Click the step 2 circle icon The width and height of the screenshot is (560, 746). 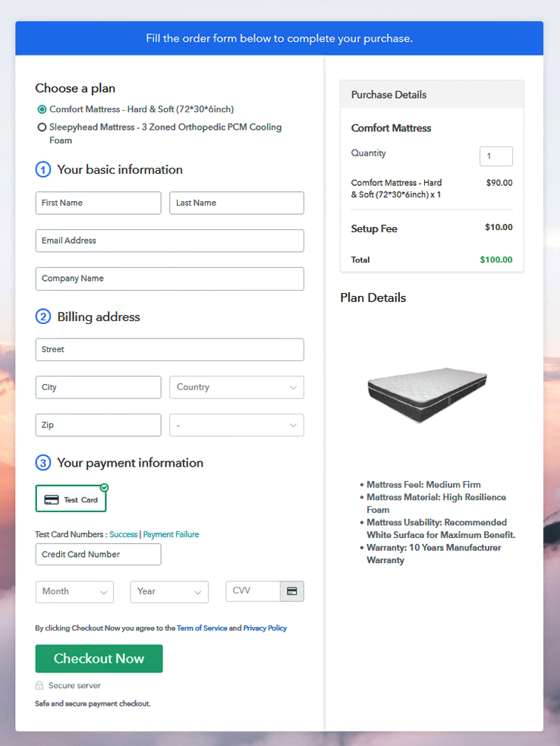pos(43,317)
